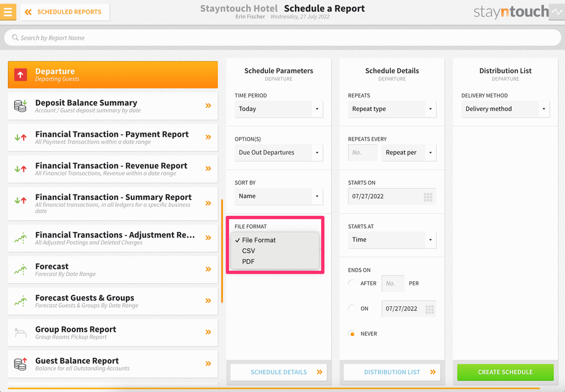Click the Revenue Report arrows icon

(20, 169)
